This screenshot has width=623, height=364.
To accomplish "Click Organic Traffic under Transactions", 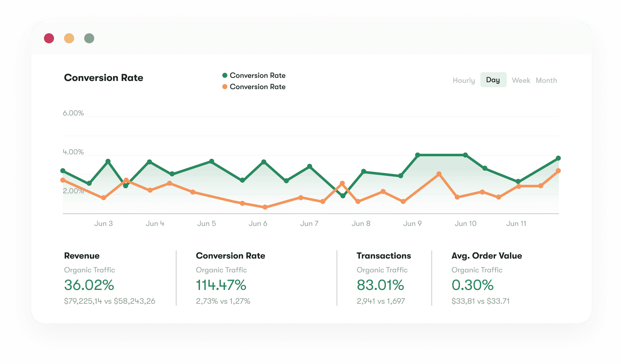I will (382, 270).
